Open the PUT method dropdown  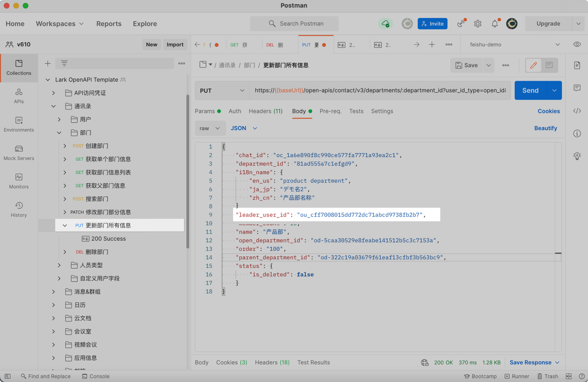point(222,90)
